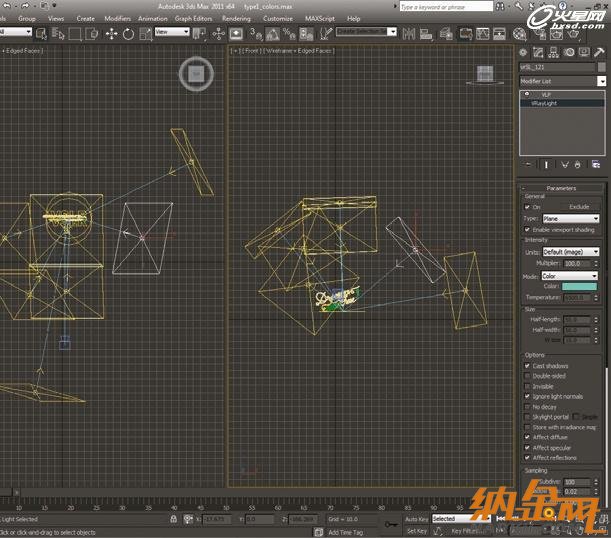Image resolution: width=611 pixels, height=538 pixels.
Task: Click the Undo arrow in title bar
Action: [7, 5]
